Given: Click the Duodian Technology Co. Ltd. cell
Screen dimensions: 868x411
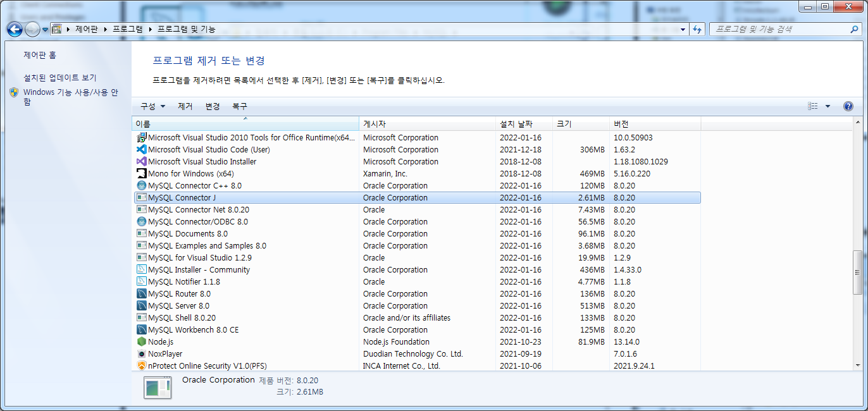Looking at the screenshot, I should pyautogui.click(x=413, y=354).
